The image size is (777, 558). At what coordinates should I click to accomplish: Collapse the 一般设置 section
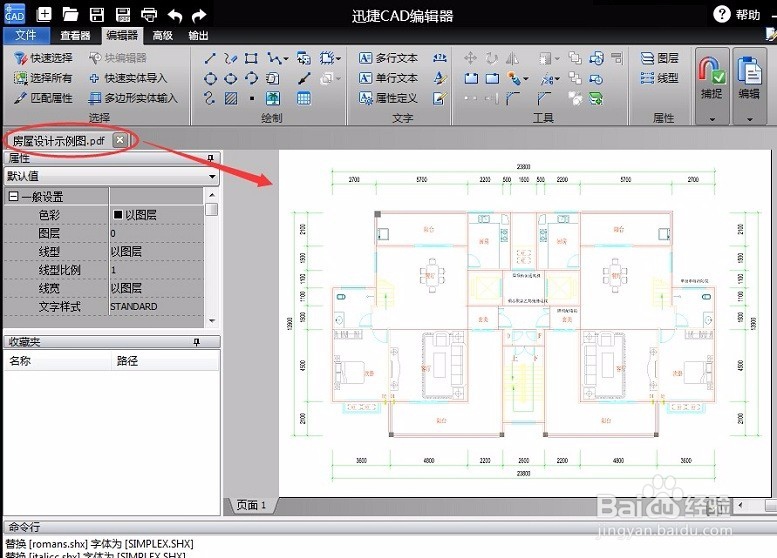(x=13, y=197)
